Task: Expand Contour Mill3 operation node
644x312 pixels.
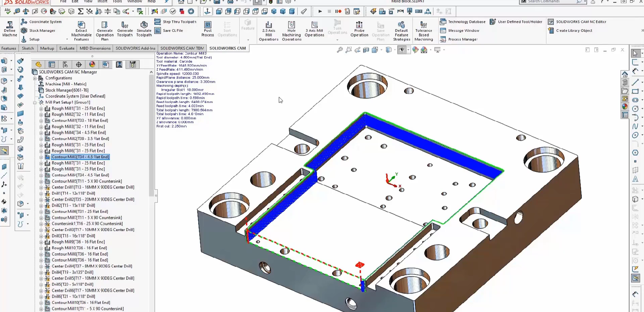Action: pyautogui.click(x=41, y=157)
